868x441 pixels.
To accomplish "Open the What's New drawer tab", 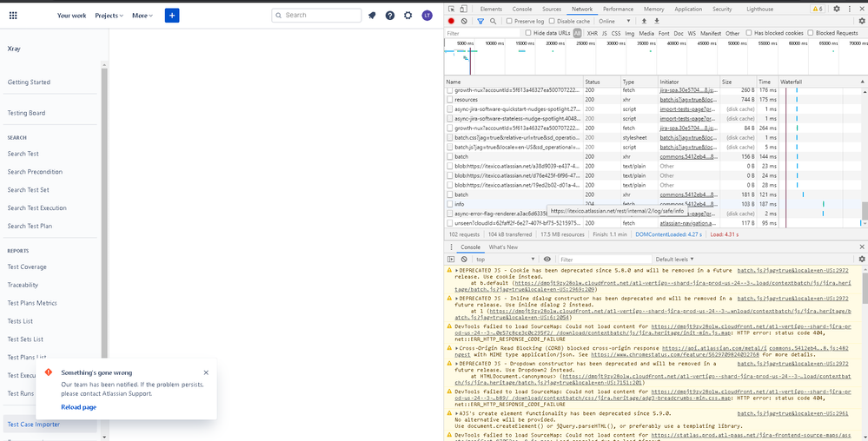I will tap(503, 247).
